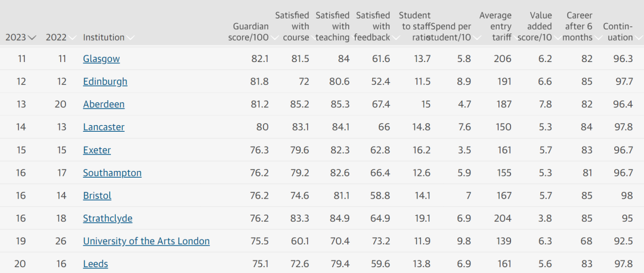Viewport: 644px width, 273px height.
Task: Open the Exeter institution link
Action: (x=97, y=150)
